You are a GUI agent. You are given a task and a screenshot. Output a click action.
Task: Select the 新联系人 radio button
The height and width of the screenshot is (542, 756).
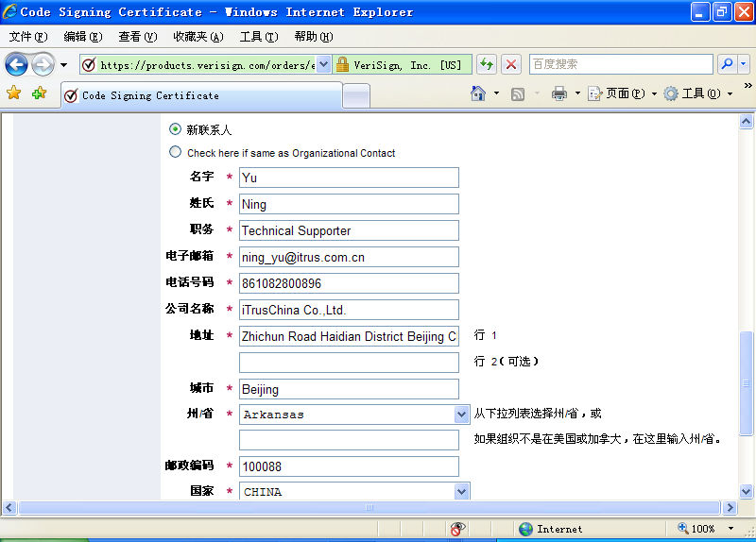click(x=175, y=129)
